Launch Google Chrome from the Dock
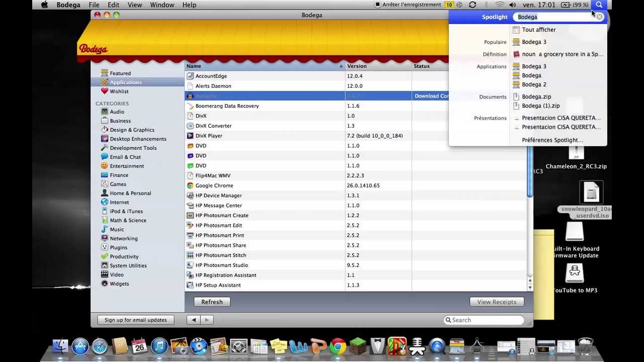This screenshot has height=362, width=644. coord(338,346)
